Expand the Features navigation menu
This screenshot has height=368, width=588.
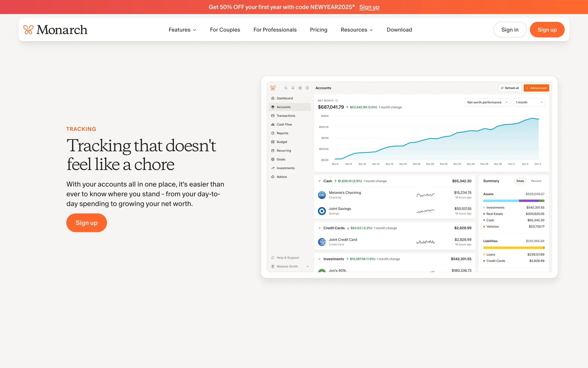click(182, 30)
